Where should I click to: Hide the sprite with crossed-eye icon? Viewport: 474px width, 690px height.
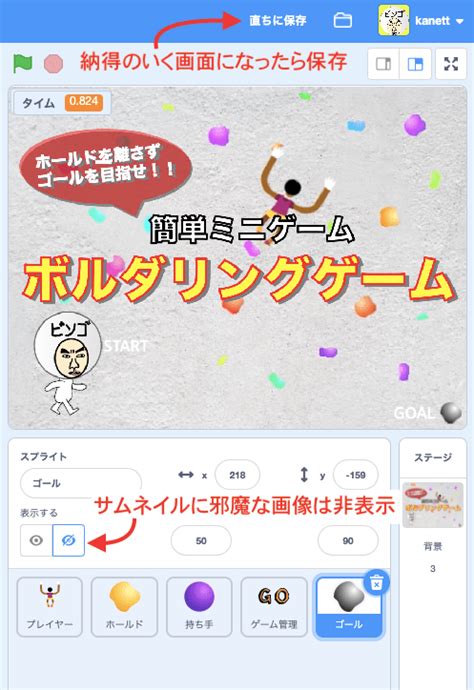point(69,540)
